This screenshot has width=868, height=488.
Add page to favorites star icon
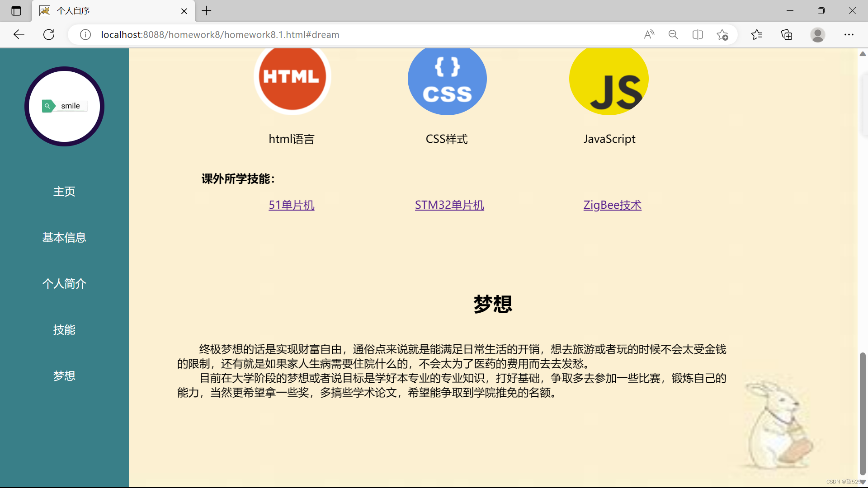pyautogui.click(x=722, y=34)
